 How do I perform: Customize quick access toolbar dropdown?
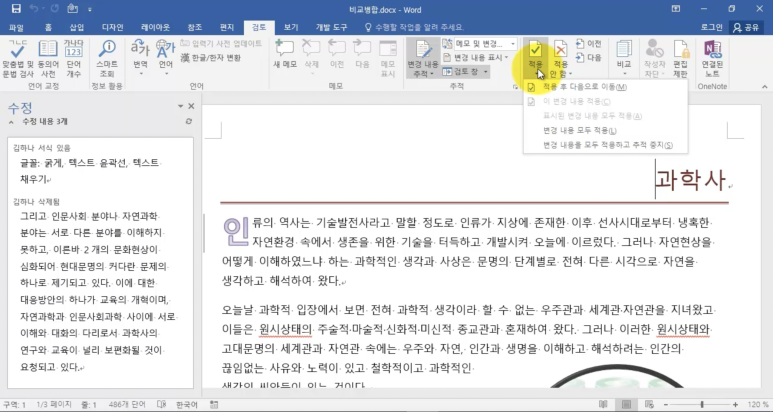click(90, 9)
